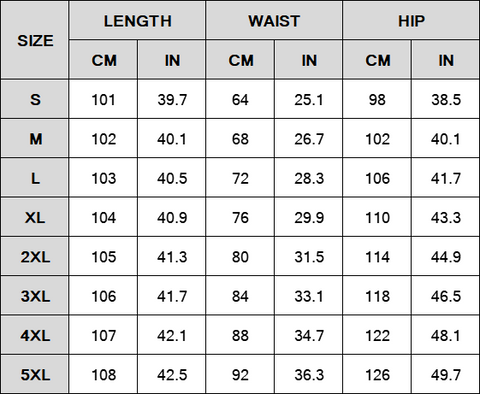Viewport: 480px width, 394px height.
Task: Select the WAIST column header
Action: point(274,20)
